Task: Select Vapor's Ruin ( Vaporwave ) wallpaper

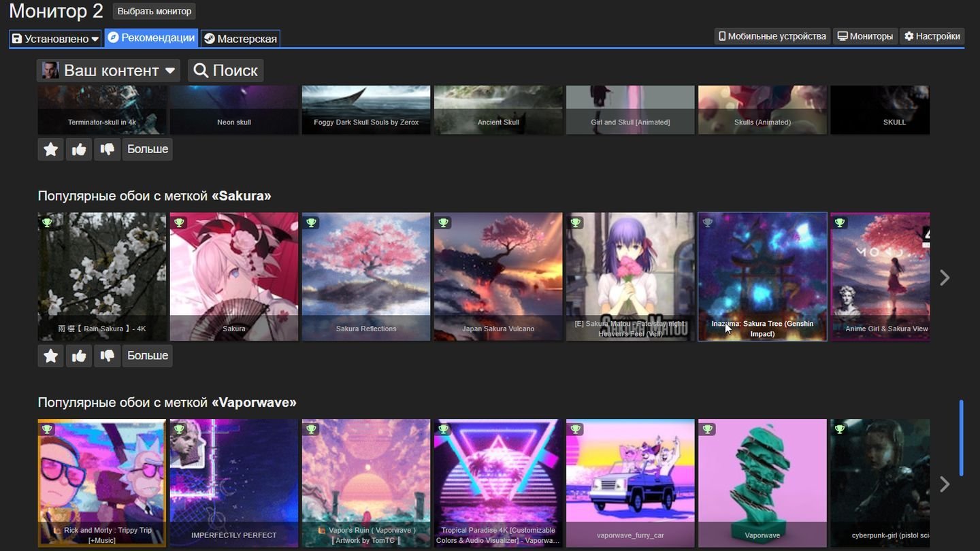Action: [366, 483]
